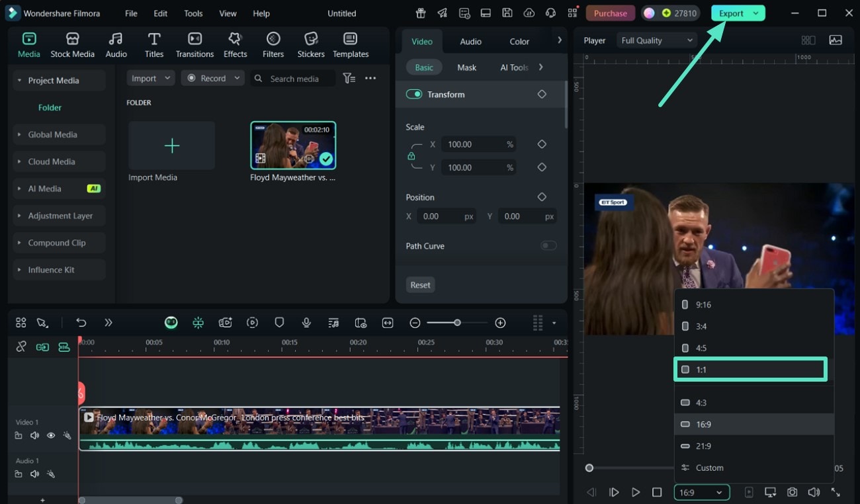The height and width of the screenshot is (504, 860).
Task: Click the cloud upload icon in title bar
Action: 529,13
